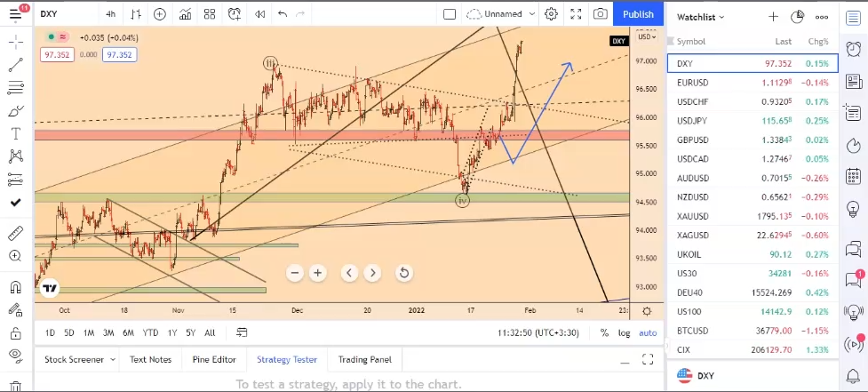Screen dimensions: 868x392
Task: Expand the Watchlist dropdown
Action: [700, 16]
